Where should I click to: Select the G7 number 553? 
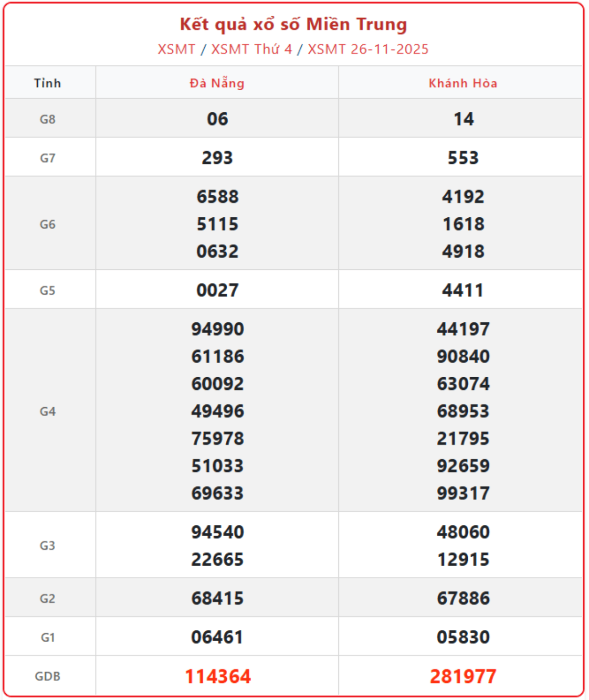pyautogui.click(x=463, y=157)
